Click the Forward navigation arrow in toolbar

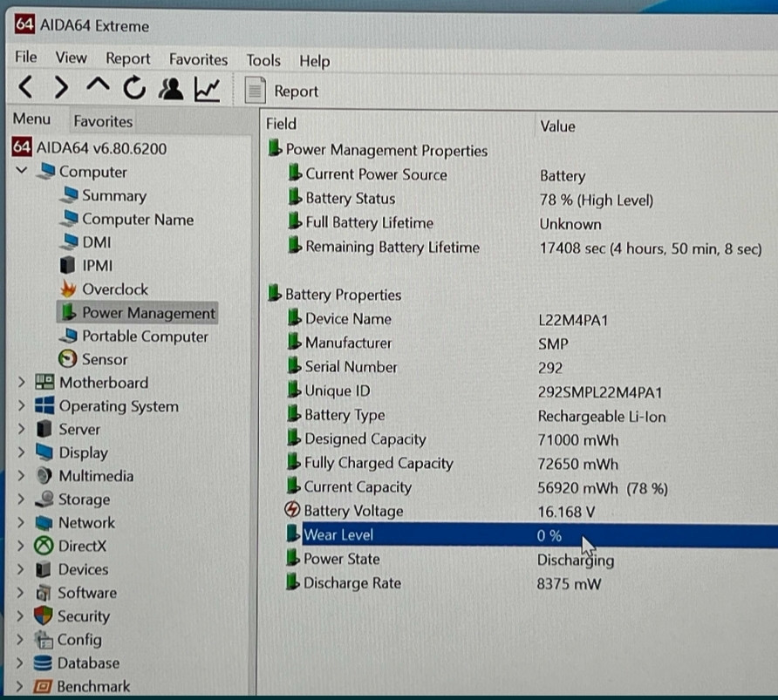(61, 88)
